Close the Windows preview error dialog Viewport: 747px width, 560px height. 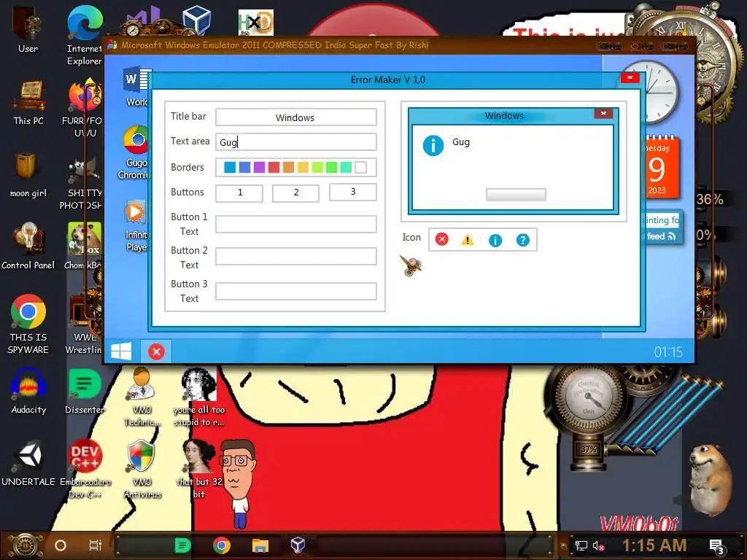(x=603, y=113)
